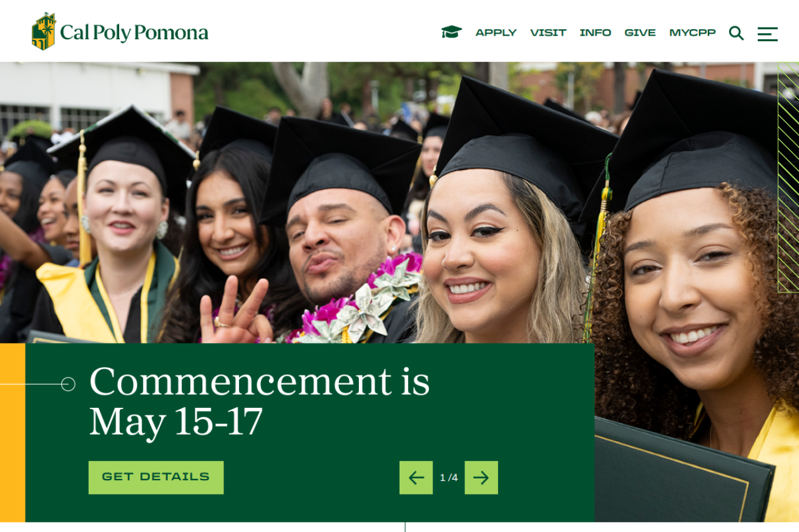This screenshot has height=532, width=799.
Task: Advance to the next slide arrow
Action: pyautogui.click(x=481, y=478)
